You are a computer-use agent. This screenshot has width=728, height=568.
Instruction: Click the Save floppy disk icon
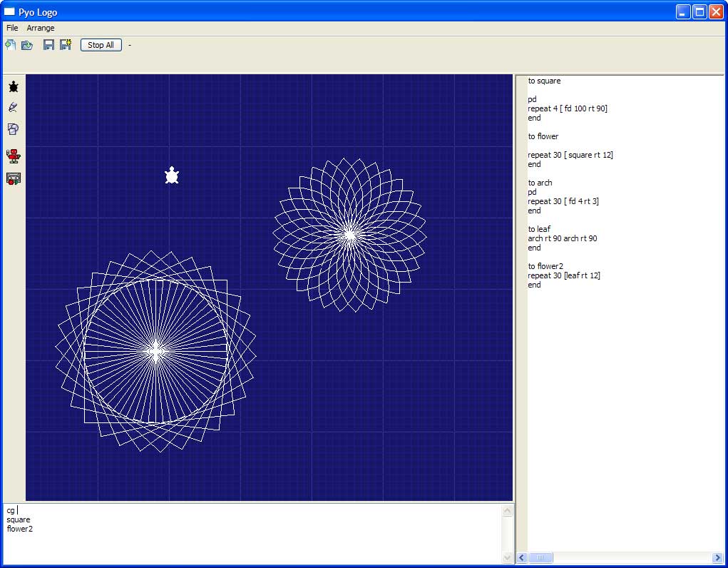(48, 45)
